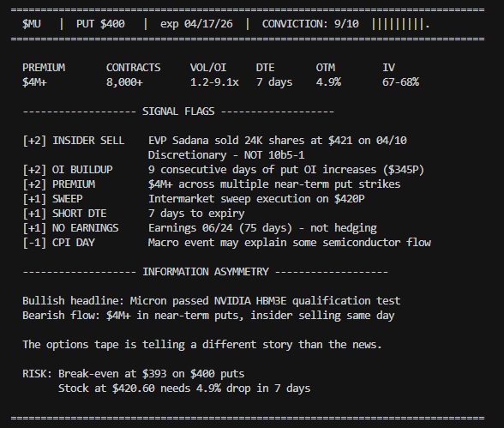Click the [+1] SWEEP flag
Screen dimensions: 504x428
[52, 199]
